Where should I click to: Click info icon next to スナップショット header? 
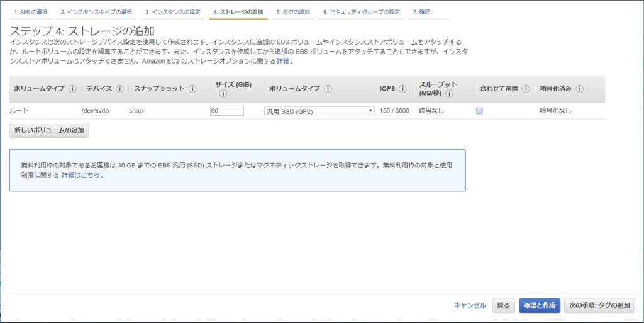coord(192,89)
